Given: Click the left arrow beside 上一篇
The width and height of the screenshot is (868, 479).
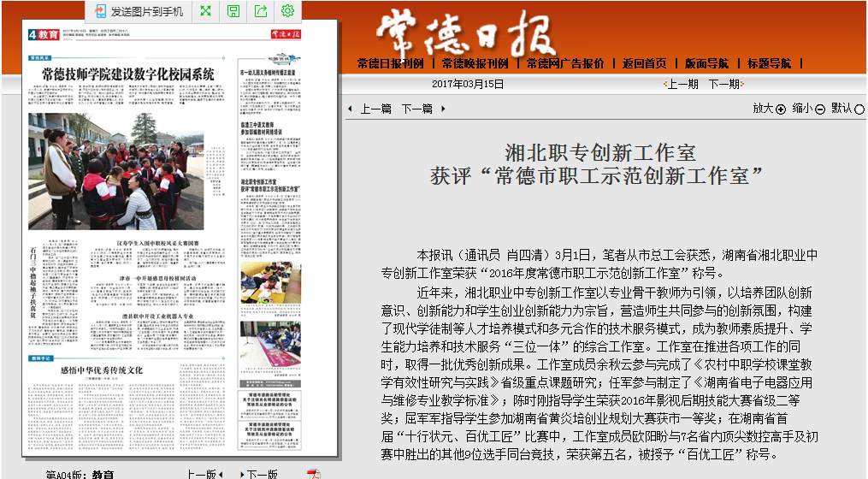Looking at the screenshot, I should pyautogui.click(x=350, y=109).
